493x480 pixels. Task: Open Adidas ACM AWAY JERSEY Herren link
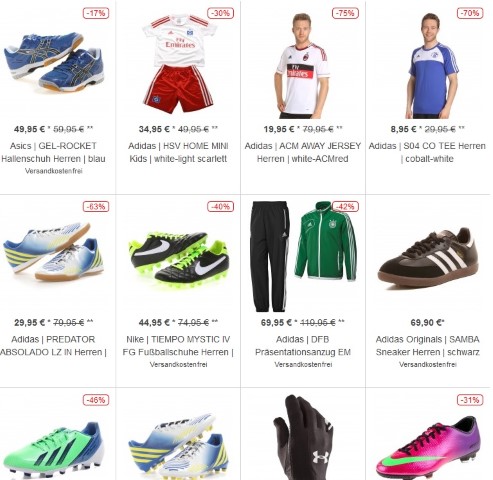(x=303, y=152)
